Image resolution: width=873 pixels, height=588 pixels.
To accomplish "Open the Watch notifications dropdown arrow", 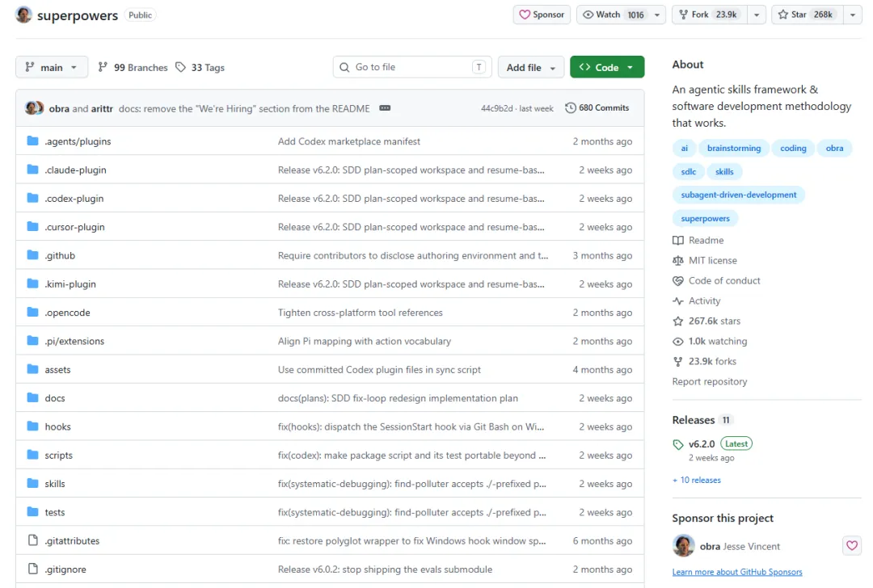I will point(657,15).
